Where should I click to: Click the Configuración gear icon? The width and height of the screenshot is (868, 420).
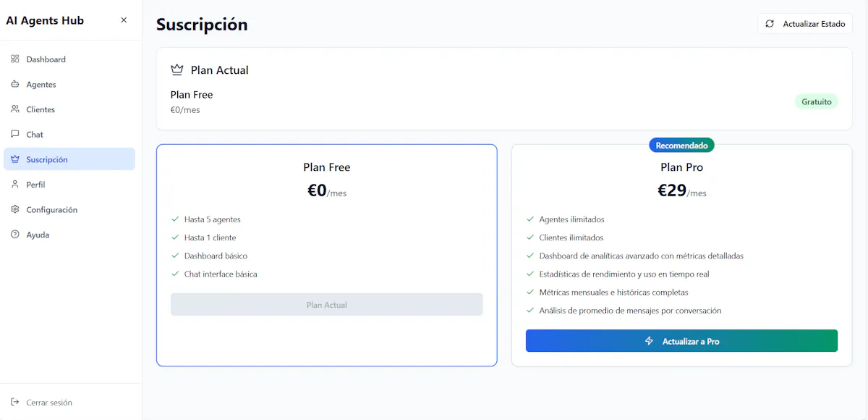tap(14, 209)
